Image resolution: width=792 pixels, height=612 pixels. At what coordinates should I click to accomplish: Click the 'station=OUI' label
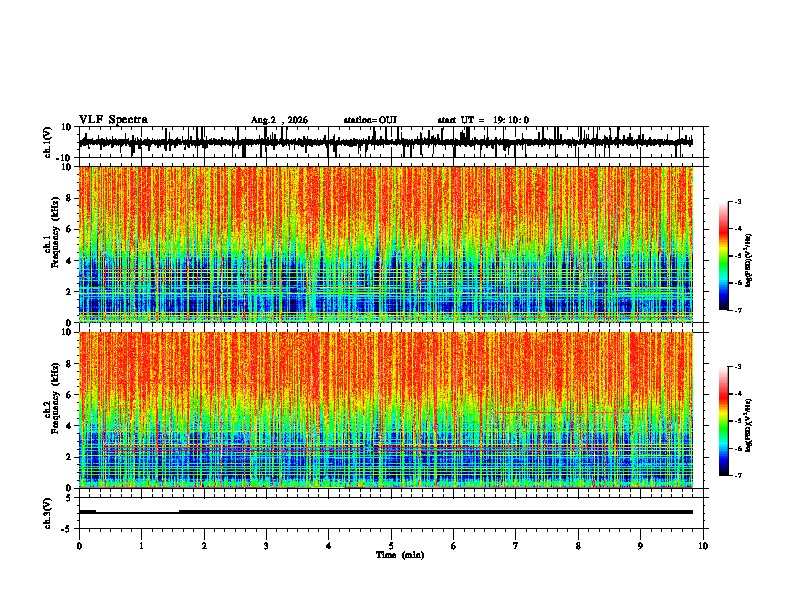click(370, 120)
